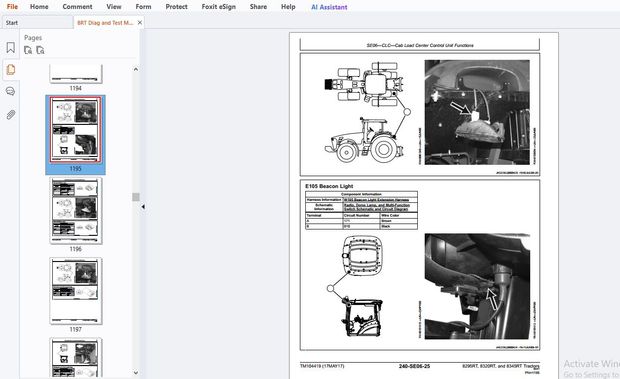Switch to the Comment tab
This screenshot has height=379, width=620.
coord(78,7)
